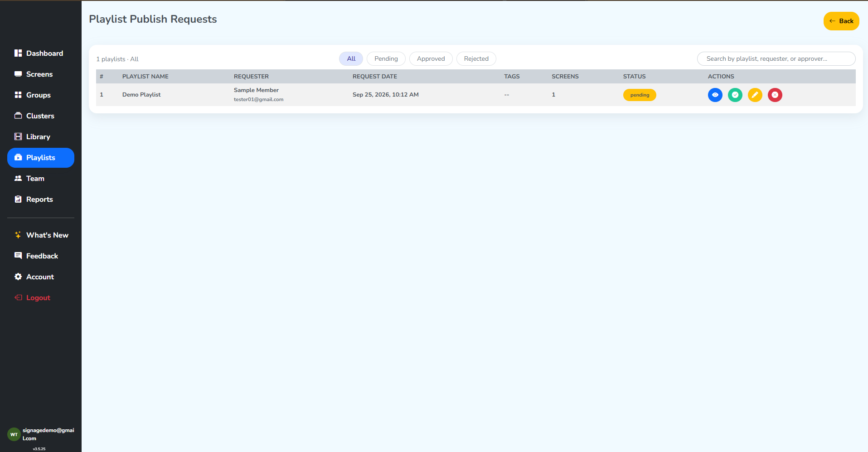Click the Screens monitor icon
This screenshot has height=452, width=868.
18,74
